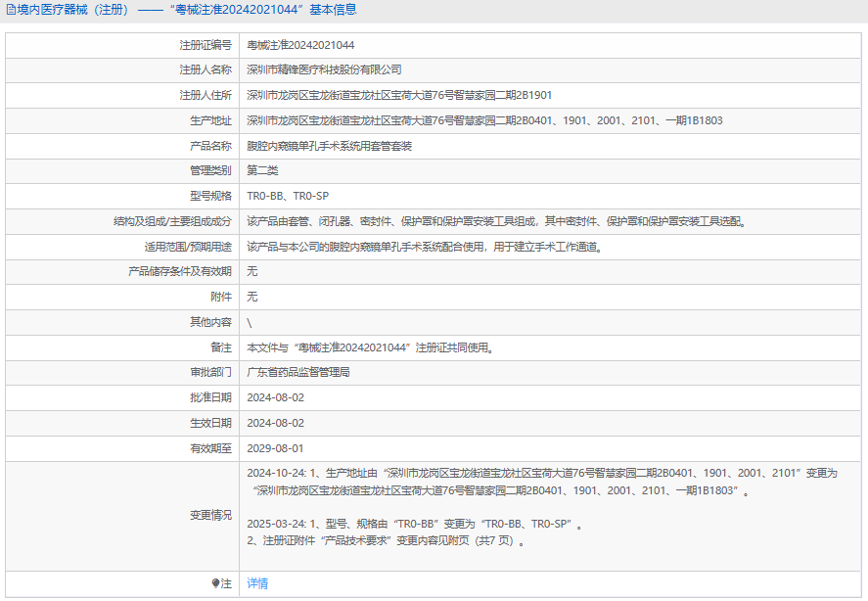This screenshot has width=868, height=601.
Task: Click the 备注 label
Action: (221, 347)
